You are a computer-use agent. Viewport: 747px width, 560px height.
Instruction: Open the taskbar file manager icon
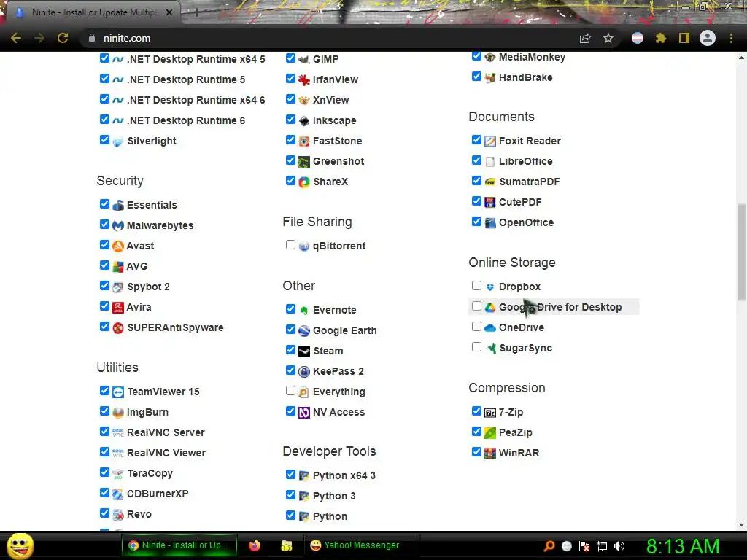point(286,545)
